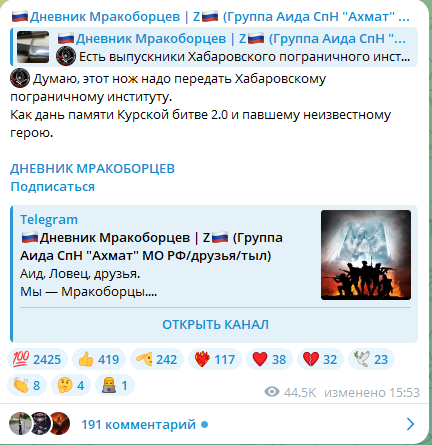Image resolution: width=432 pixels, height=445 pixels.
Task: Click the dove reaction showing 23
Action: [371, 359]
